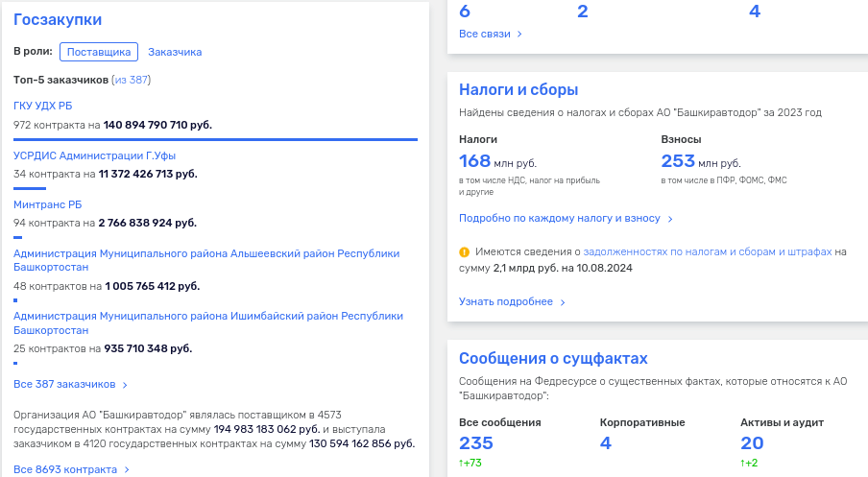Click the chevron next to Все 387 заказчиков
This screenshot has height=477, width=868.
click(x=125, y=385)
